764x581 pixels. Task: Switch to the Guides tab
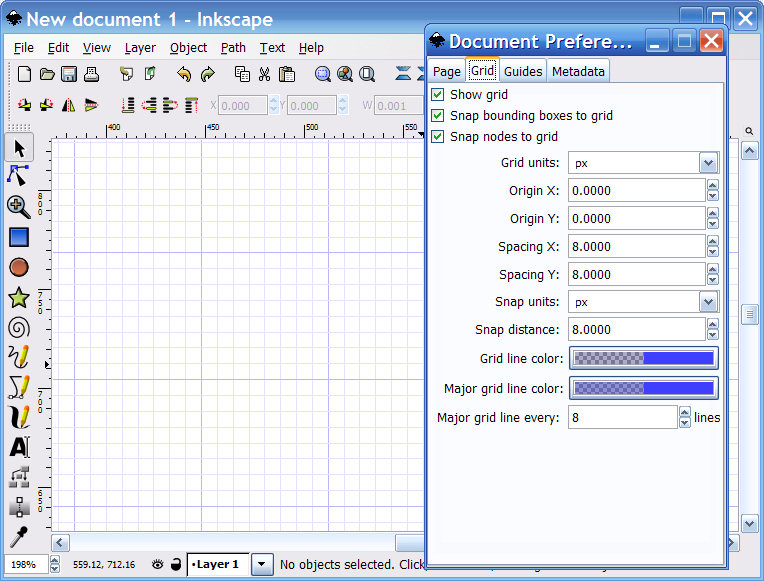pyautogui.click(x=523, y=71)
